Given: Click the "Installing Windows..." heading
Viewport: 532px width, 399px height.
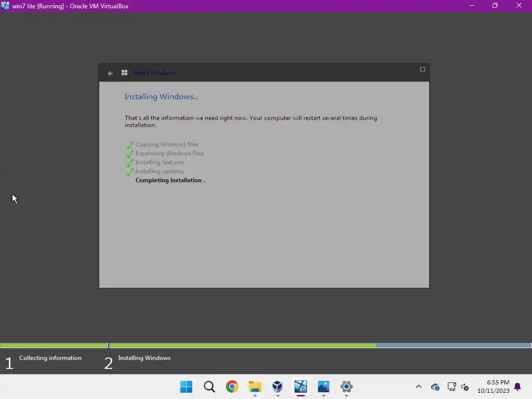Looking at the screenshot, I should tap(161, 97).
